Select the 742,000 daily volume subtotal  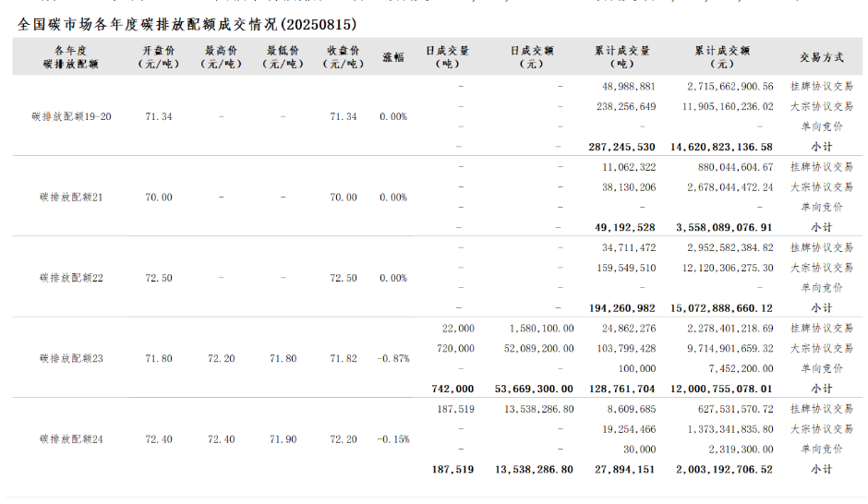[x=452, y=390]
